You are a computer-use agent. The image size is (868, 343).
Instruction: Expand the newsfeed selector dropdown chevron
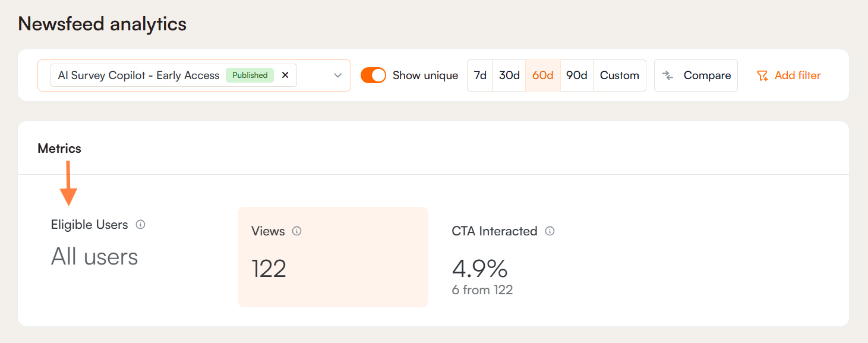click(337, 75)
